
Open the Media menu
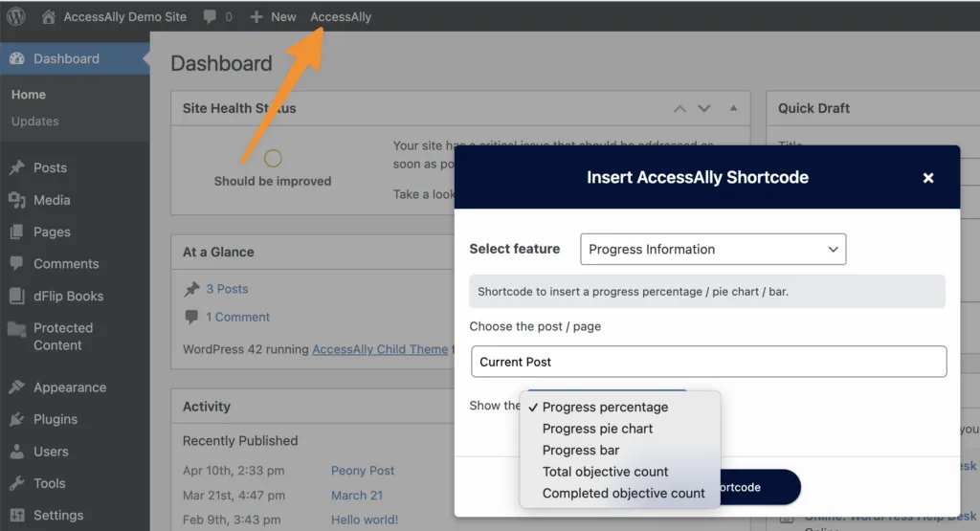point(52,200)
